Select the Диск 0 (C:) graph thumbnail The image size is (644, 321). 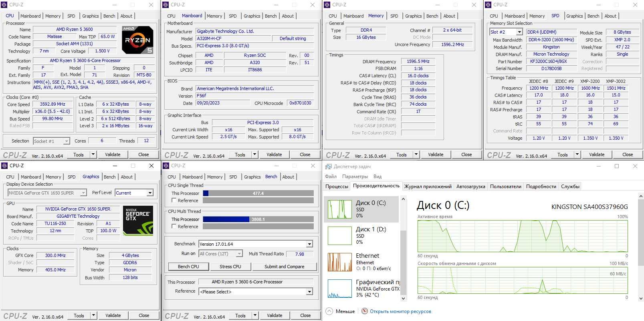click(x=339, y=209)
